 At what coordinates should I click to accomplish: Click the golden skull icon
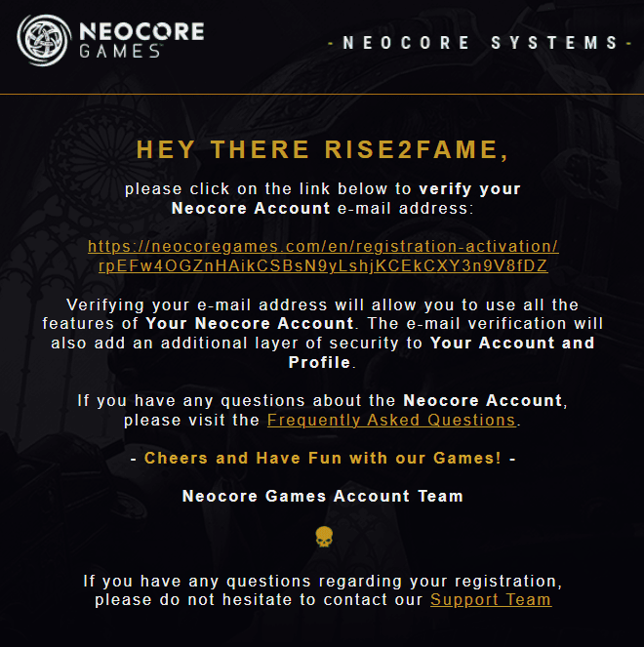click(323, 537)
